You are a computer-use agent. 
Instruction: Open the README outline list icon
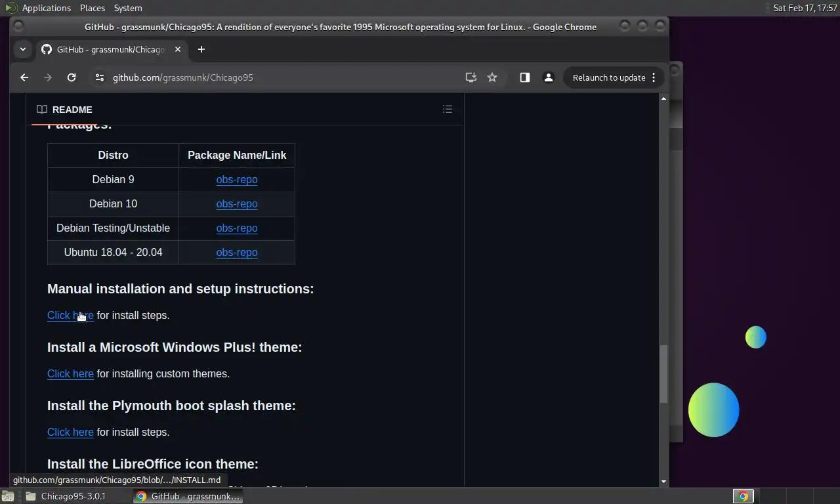(448, 109)
